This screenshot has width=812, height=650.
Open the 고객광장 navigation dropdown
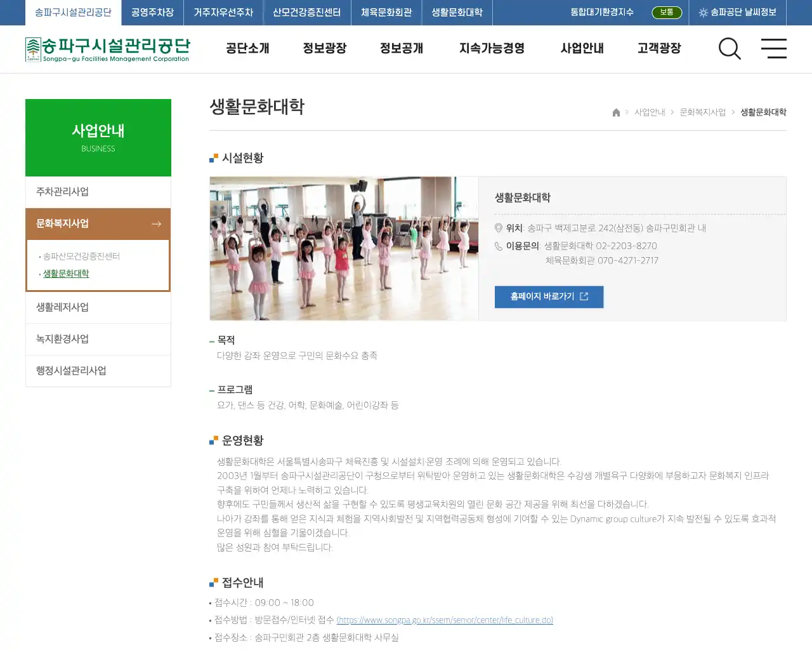pos(658,48)
